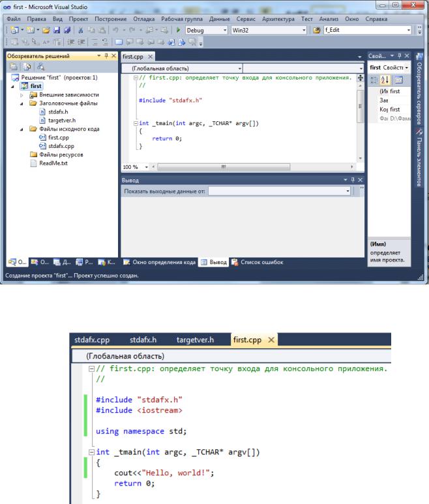Click alphabetical sort icon in Properties panel
This screenshot has height=504, width=429.
[x=385, y=80]
